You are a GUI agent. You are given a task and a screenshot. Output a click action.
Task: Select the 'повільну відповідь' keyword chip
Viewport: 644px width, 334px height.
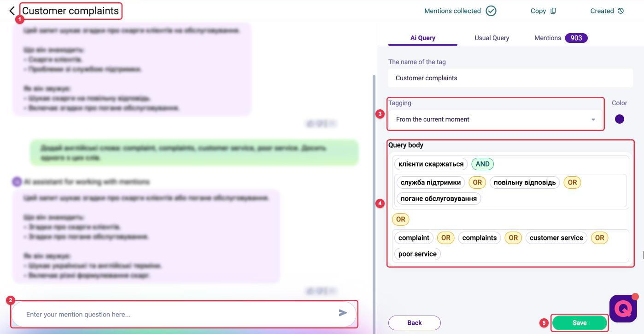(x=525, y=182)
